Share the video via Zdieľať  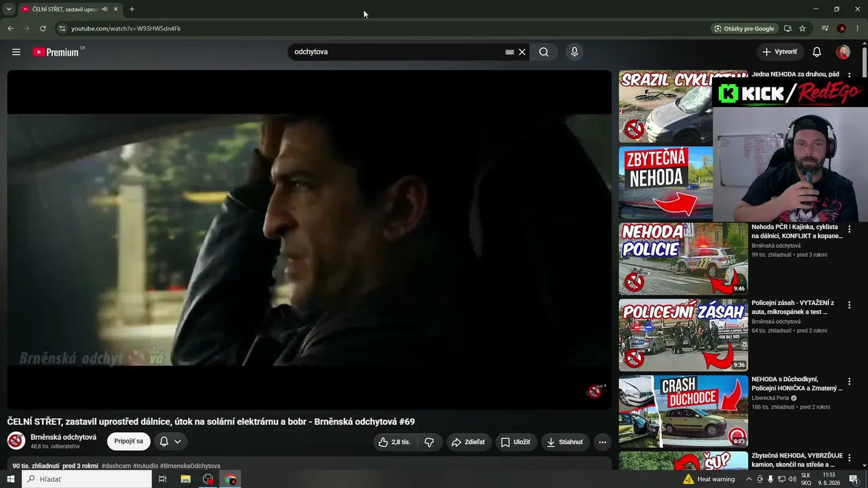tap(469, 442)
